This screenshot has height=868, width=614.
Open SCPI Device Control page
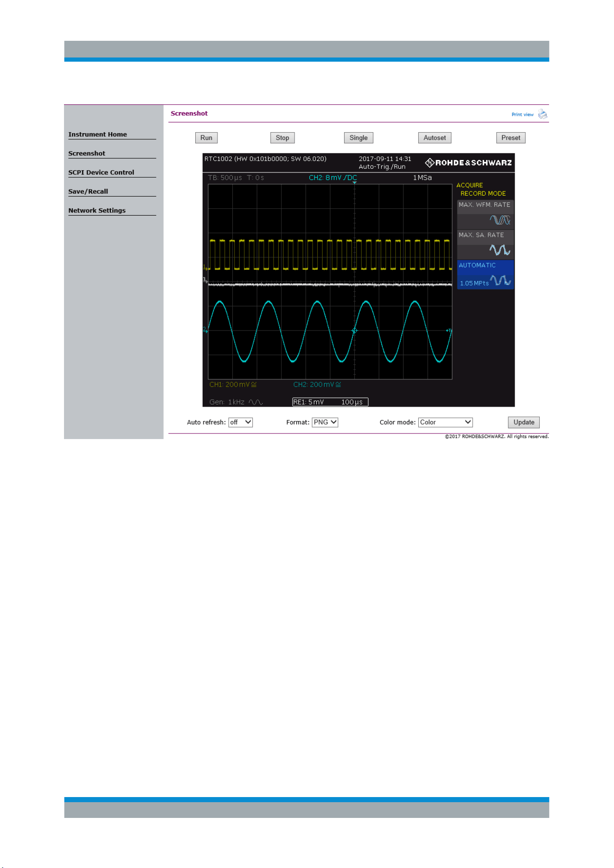[x=101, y=172]
